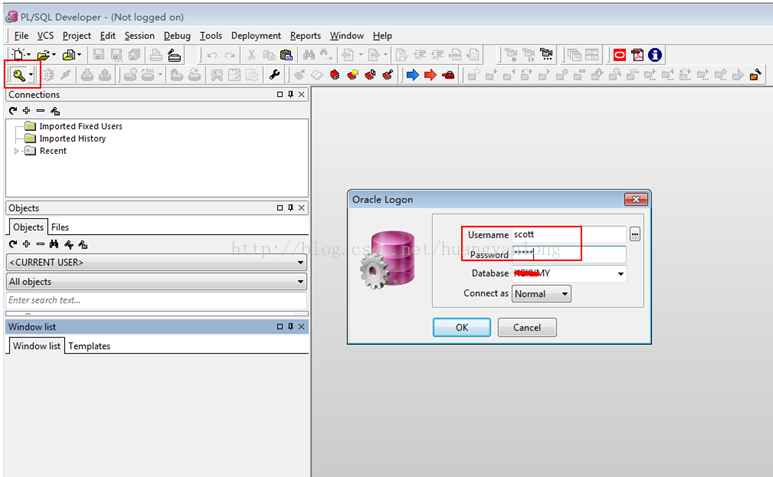Pin the Window list panel
This screenshot has height=477, width=773.
click(x=290, y=326)
